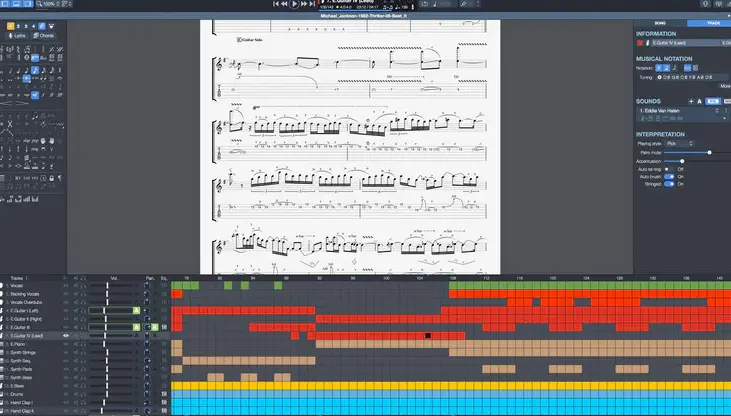Mute the Vocals track
The height and width of the screenshot is (416, 731).
[76, 285]
